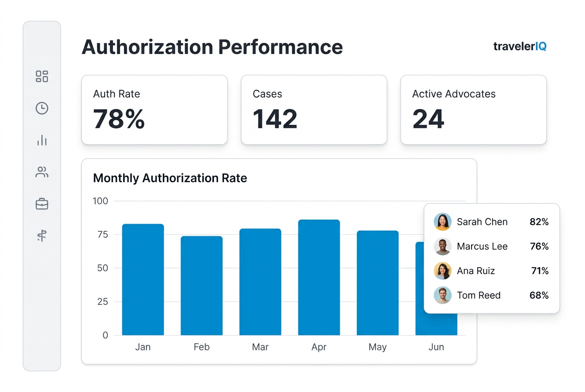Click Marcus Lee's avatar photo
This screenshot has height=392, width=585.
442,246
